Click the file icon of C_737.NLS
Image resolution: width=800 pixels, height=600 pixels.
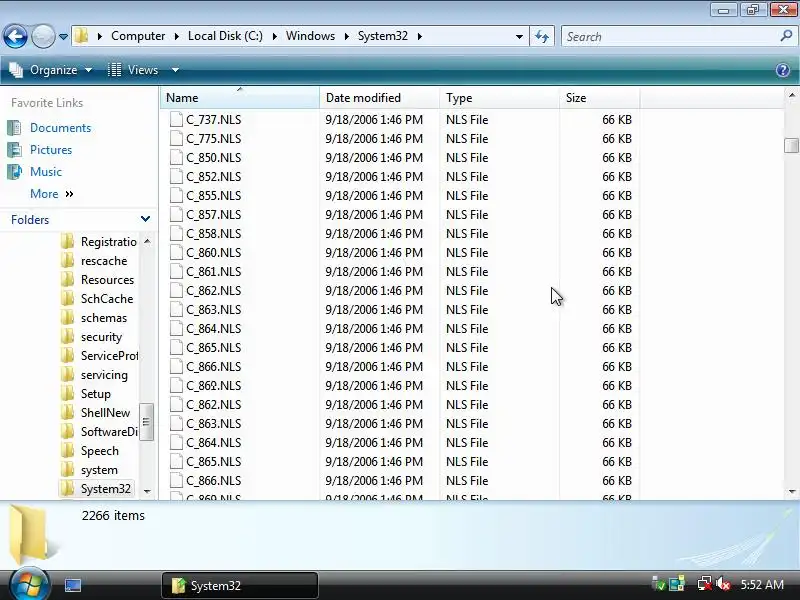[x=176, y=119]
